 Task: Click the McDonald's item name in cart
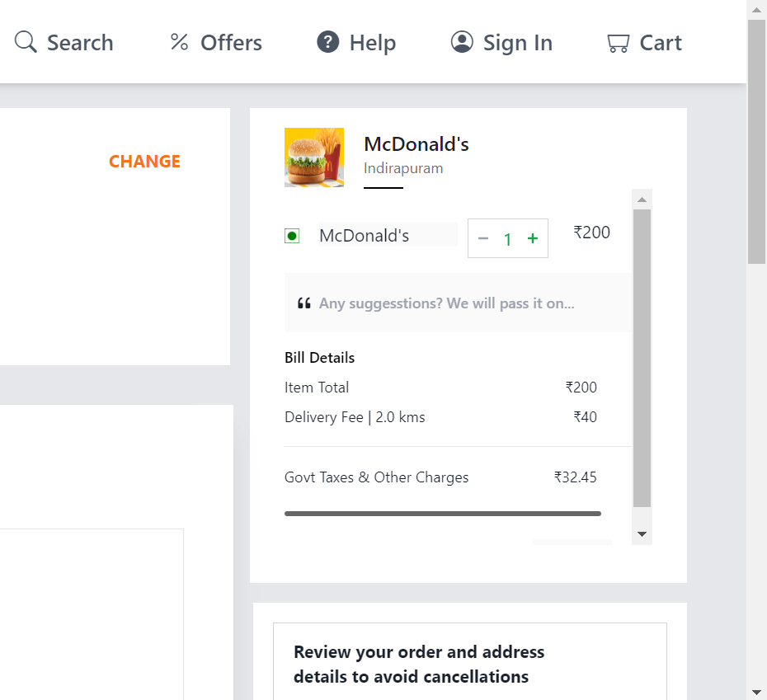(x=364, y=236)
